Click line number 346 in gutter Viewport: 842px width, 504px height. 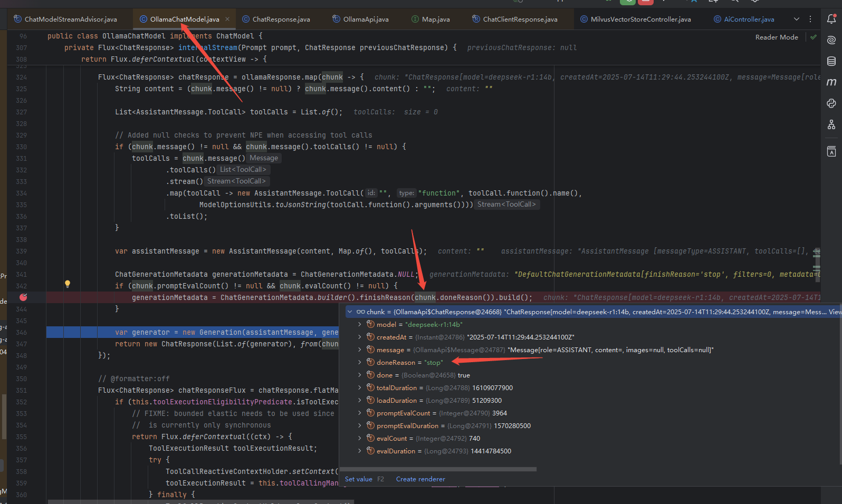pos(21,333)
